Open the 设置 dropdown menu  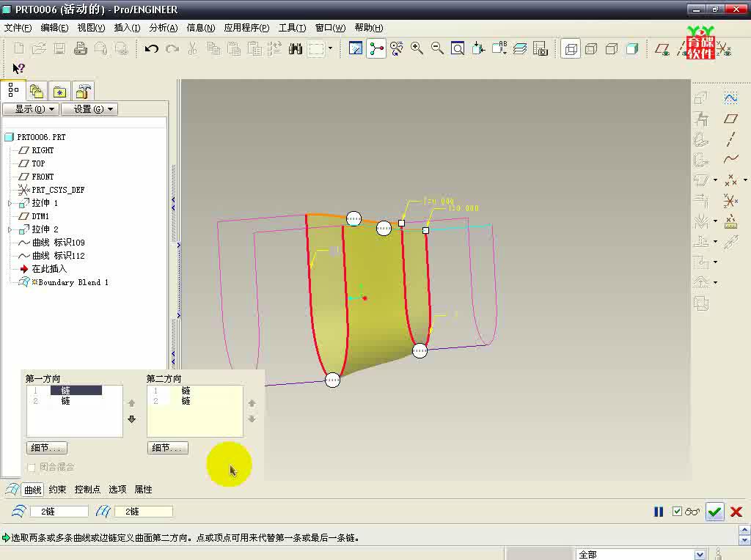[x=89, y=109]
